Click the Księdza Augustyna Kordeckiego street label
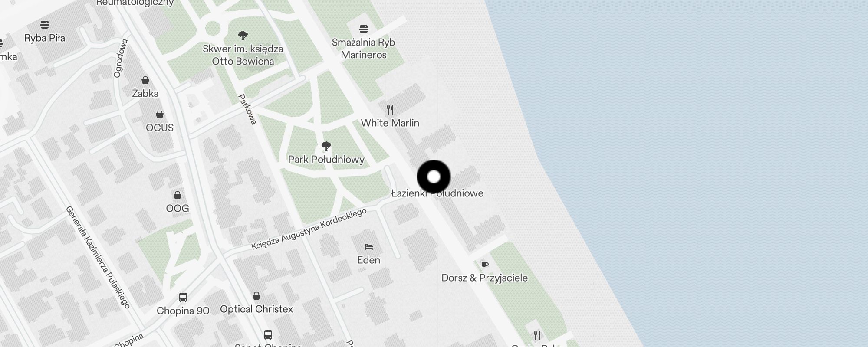The height and width of the screenshot is (347, 868). click(x=309, y=229)
